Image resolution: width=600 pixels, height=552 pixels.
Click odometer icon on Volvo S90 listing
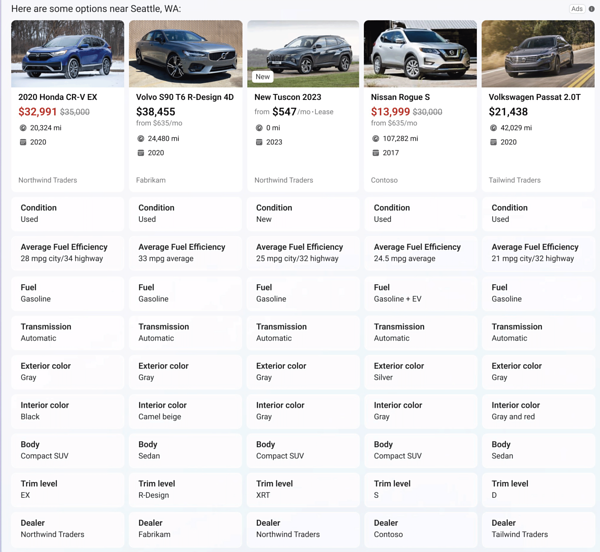coord(141,138)
